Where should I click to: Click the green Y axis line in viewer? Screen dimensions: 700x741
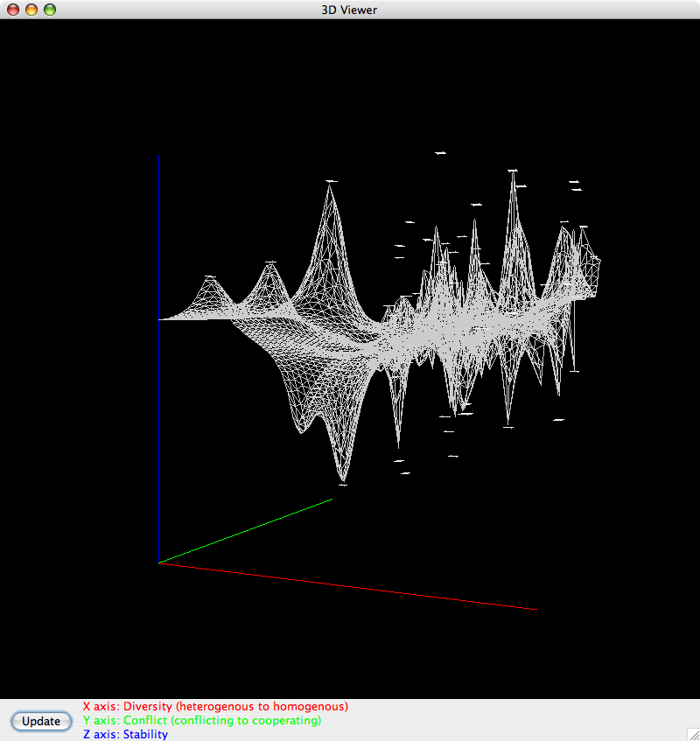(x=245, y=531)
